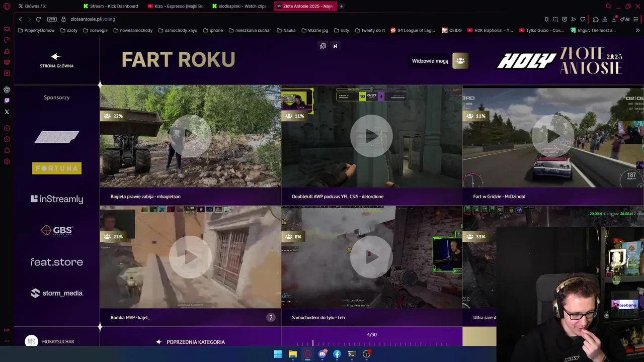Image resolution: width=644 pixels, height=362 pixels.
Task: Open the browser downloads icon
Action: click(614, 19)
